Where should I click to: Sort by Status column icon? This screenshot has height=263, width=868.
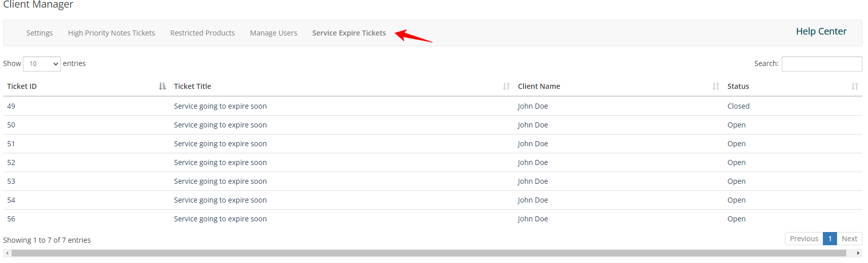click(x=855, y=86)
